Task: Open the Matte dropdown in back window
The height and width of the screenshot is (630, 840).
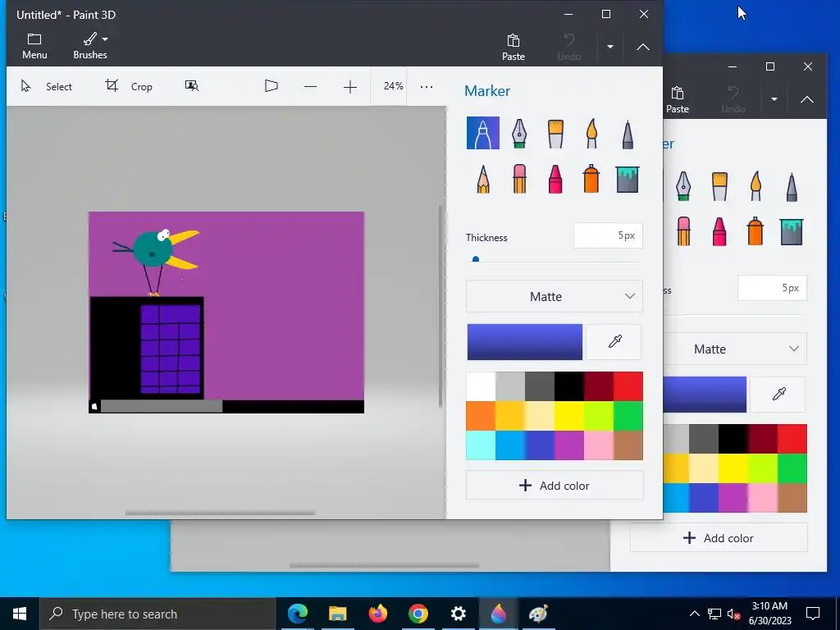Action: [735, 349]
